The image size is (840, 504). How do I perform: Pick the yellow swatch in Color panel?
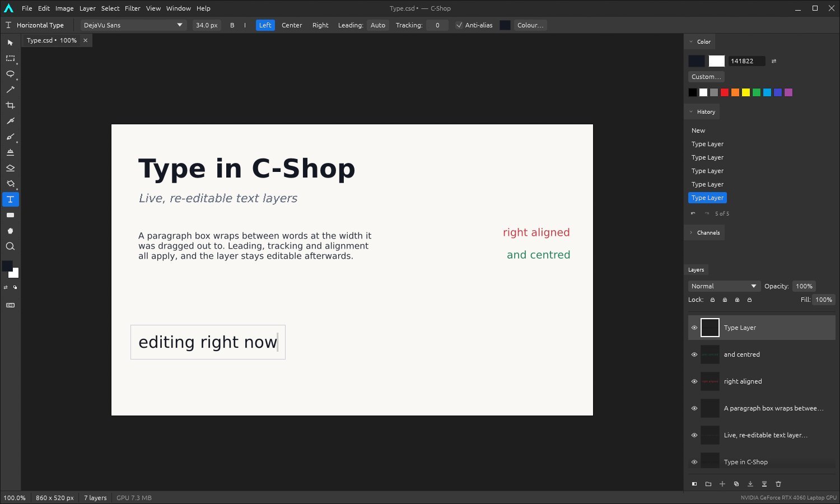pyautogui.click(x=746, y=92)
